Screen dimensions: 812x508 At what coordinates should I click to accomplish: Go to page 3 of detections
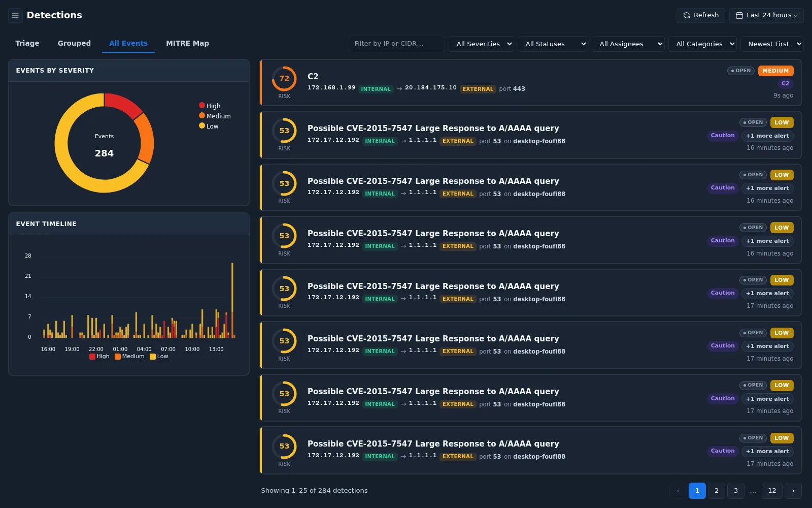point(735,491)
